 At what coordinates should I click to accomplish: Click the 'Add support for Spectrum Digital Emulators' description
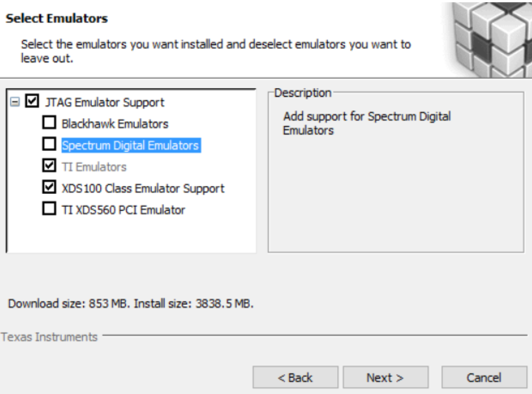(367, 123)
